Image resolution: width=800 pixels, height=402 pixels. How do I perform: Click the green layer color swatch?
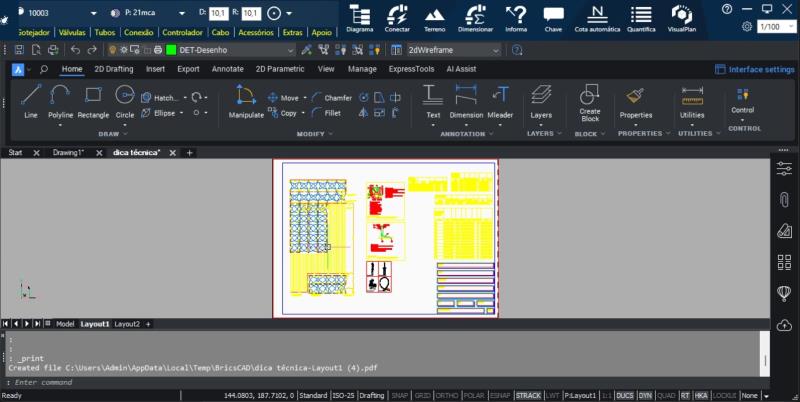coord(171,50)
